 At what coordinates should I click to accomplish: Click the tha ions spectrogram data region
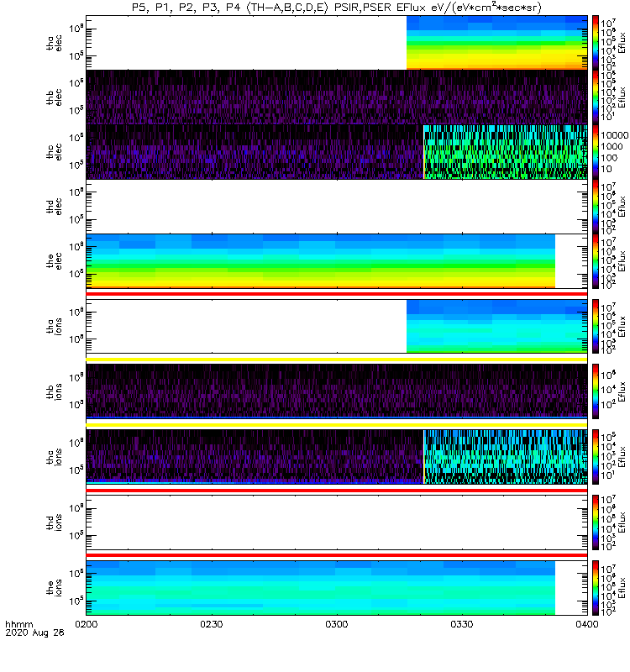(x=496, y=326)
